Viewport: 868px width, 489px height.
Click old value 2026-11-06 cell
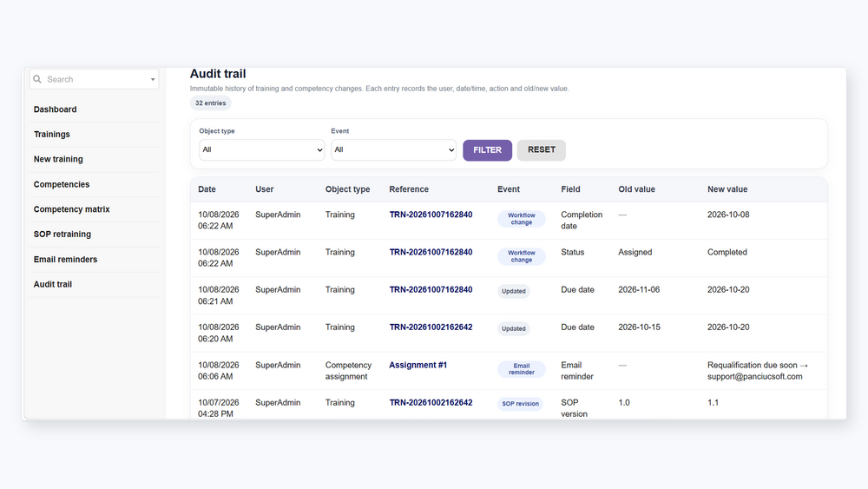click(x=639, y=289)
